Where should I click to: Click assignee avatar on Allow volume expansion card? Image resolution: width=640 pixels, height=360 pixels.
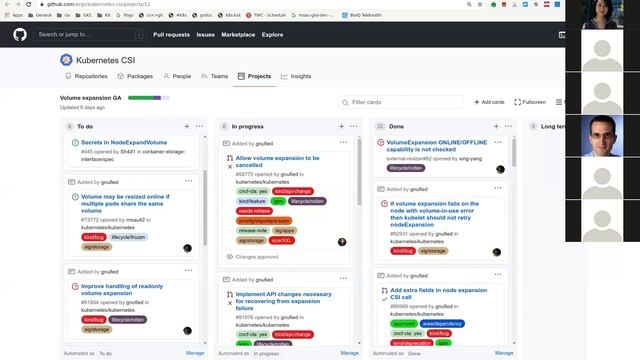[342, 242]
